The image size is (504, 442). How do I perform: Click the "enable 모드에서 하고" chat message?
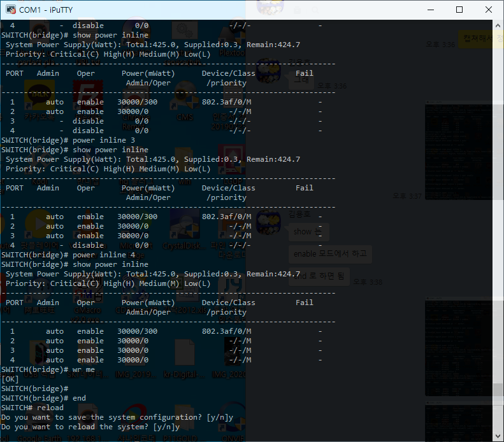[x=330, y=253]
